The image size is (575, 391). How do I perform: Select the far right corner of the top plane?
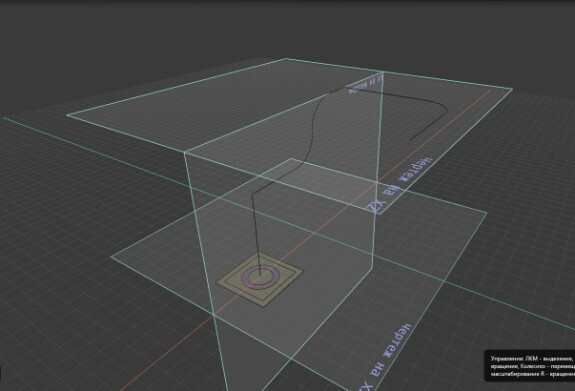click(x=512, y=88)
